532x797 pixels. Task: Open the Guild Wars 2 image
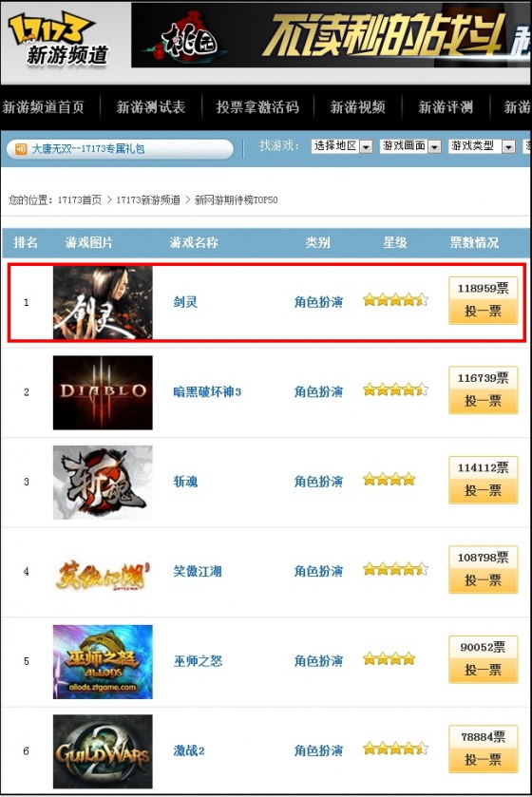pos(103,751)
